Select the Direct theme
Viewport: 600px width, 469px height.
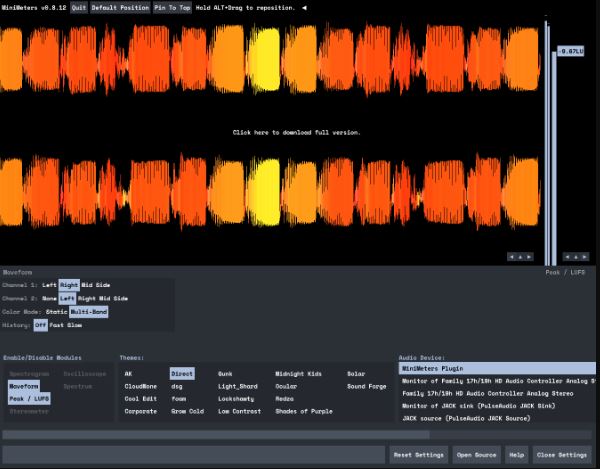pyautogui.click(x=182, y=374)
